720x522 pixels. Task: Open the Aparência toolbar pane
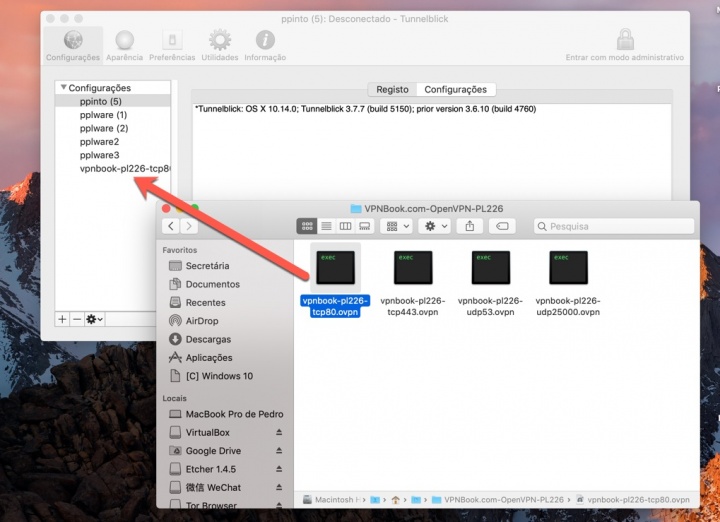[x=124, y=44]
